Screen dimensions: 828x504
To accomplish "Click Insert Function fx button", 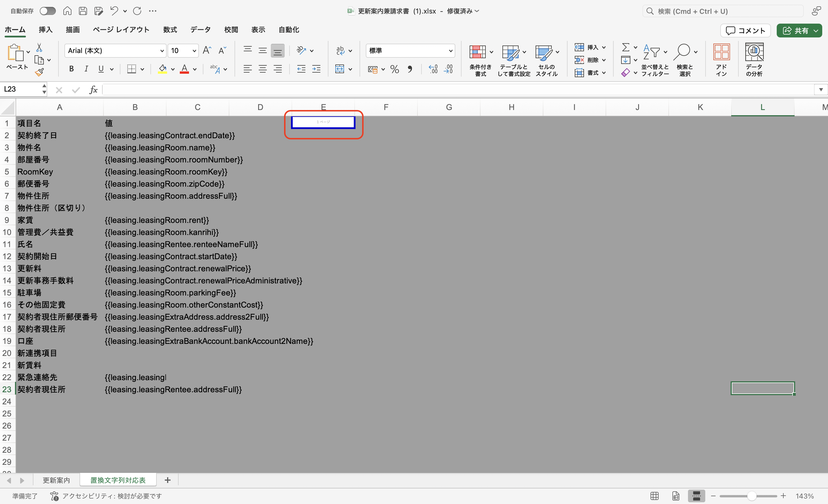I will click(x=93, y=90).
